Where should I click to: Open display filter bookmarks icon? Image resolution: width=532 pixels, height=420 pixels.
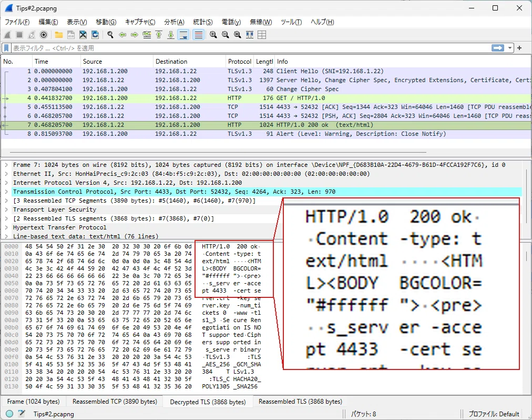tap(6, 48)
